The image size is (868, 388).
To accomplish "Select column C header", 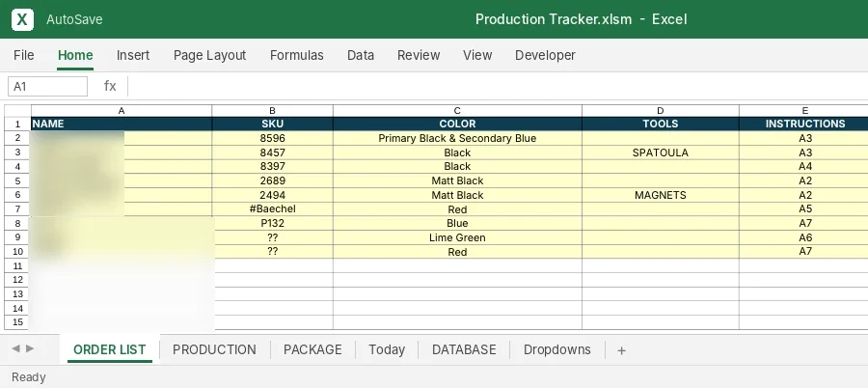I will pos(457,111).
